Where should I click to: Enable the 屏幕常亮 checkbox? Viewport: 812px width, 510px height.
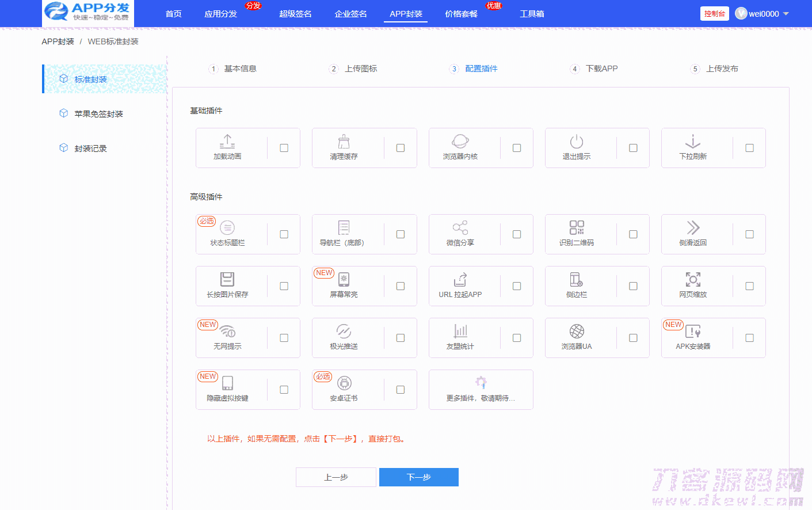(401, 286)
